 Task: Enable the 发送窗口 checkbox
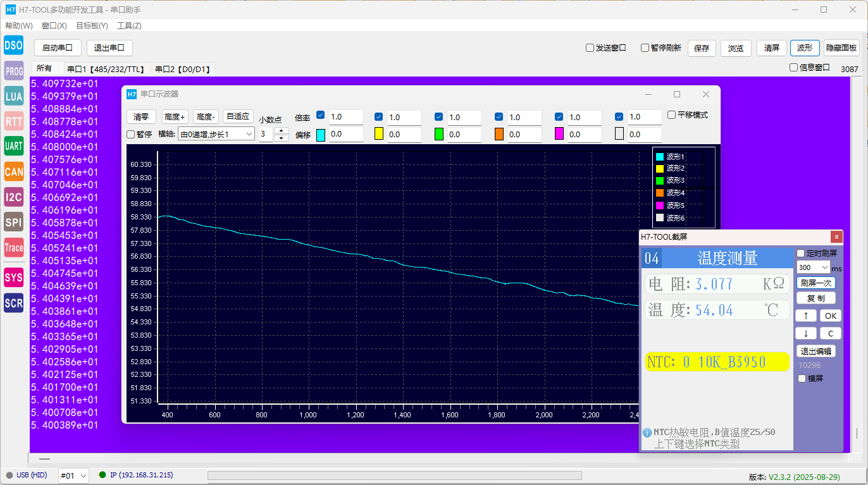click(x=590, y=47)
